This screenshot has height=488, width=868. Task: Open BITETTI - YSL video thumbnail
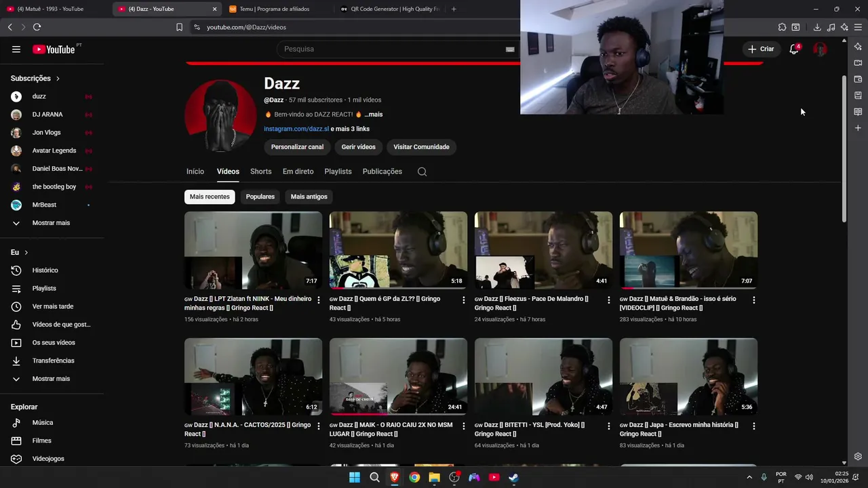pos(543,377)
